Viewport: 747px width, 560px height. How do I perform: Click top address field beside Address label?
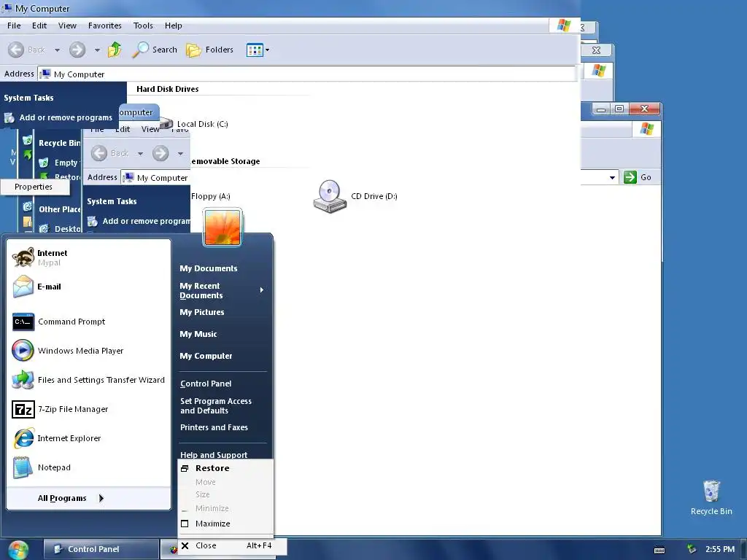click(x=307, y=74)
